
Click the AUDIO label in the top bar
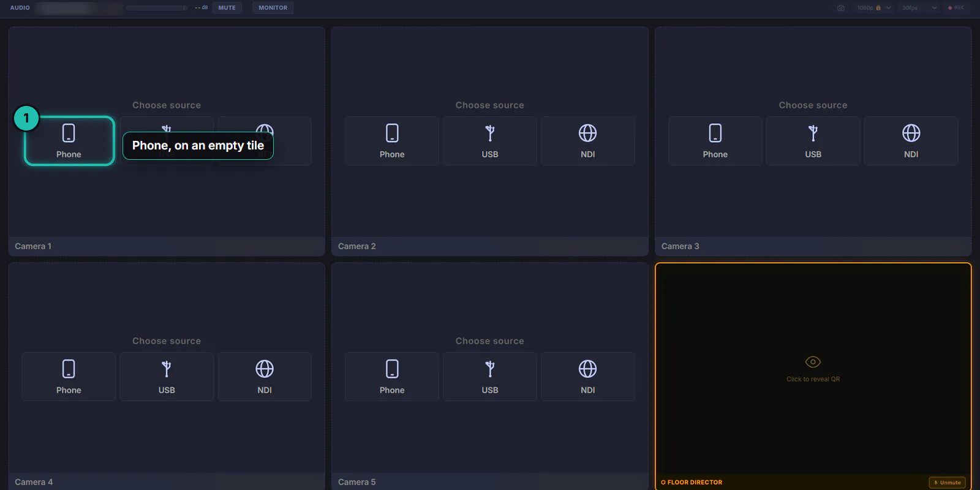click(x=20, y=8)
